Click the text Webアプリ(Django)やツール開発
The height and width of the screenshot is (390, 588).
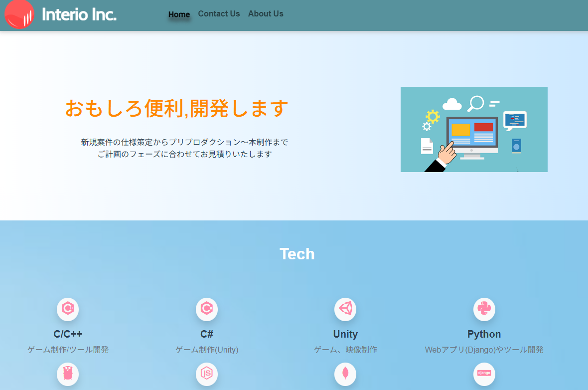484,350
